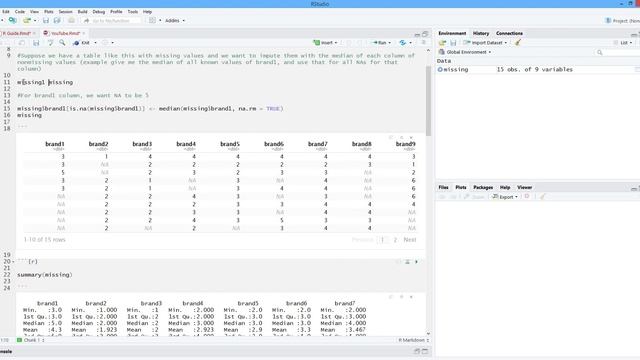The image size is (640, 360).
Task: Open the View menu
Action: click(x=34, y=12)
